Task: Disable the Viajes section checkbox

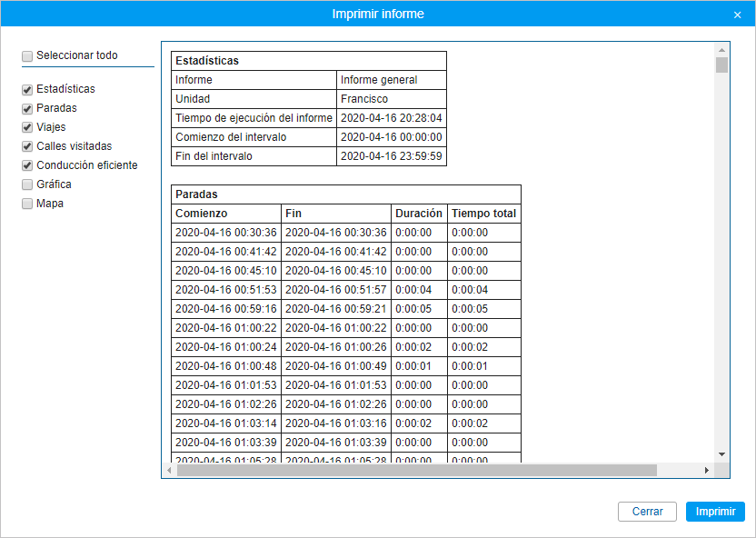Action: [x=27, y=128]
